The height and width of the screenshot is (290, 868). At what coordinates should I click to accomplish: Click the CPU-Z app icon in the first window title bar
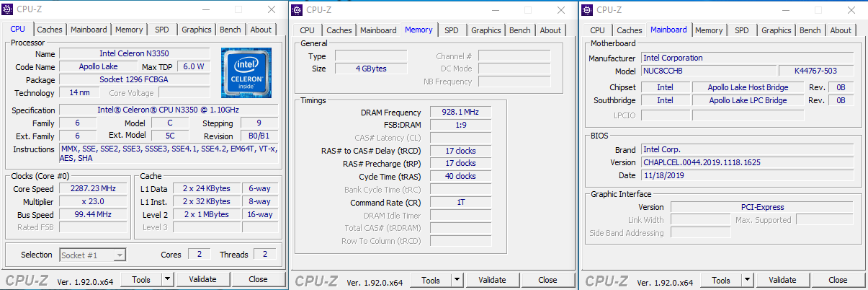pos(7,9)
